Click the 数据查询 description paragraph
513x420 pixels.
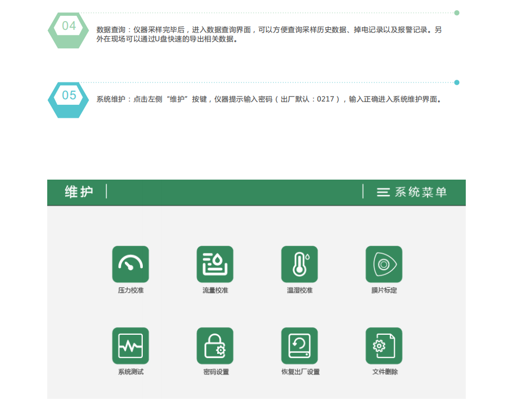pyautogui.click(x=269, y=34)
